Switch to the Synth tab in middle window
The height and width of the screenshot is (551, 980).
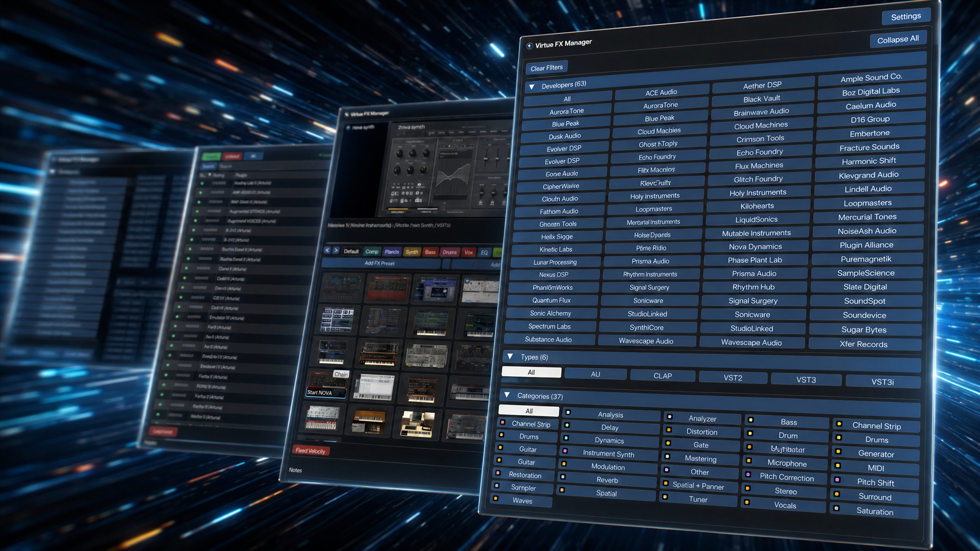pos(412,252)
